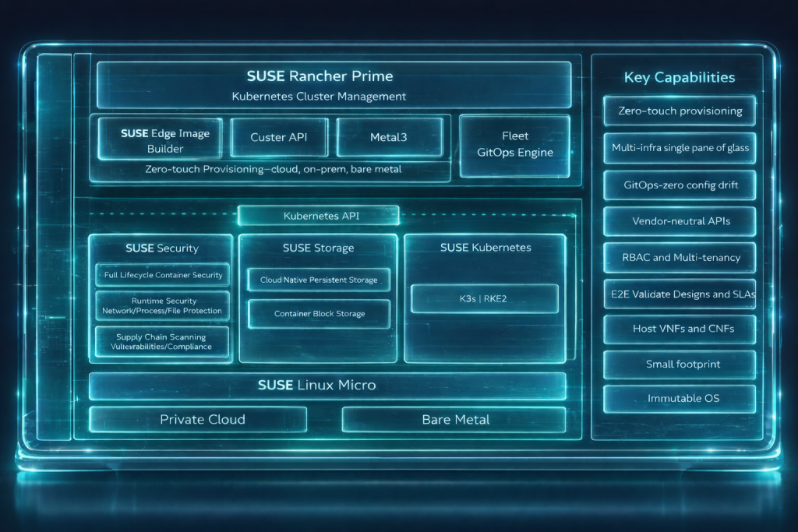Select the Key Capabilities sidebar
Viewport: 798px width, 532px height.
(x=679, y=77)
